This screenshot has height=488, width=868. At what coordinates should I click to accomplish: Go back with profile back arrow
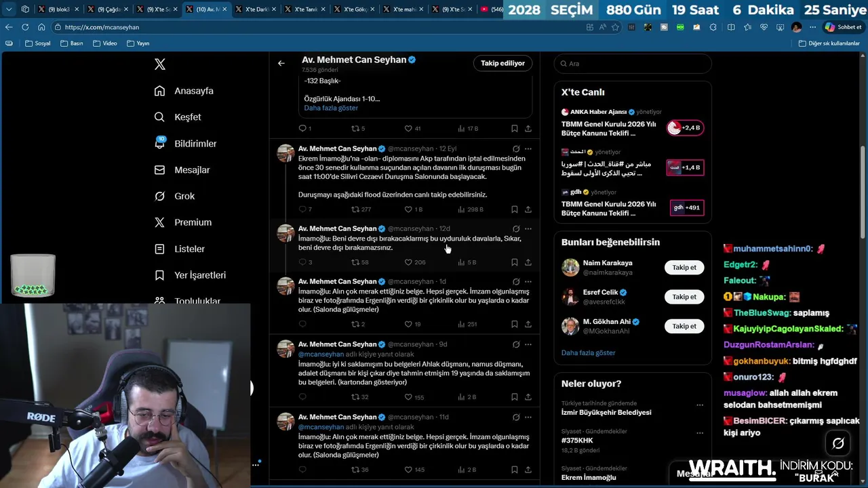(281, 63)
